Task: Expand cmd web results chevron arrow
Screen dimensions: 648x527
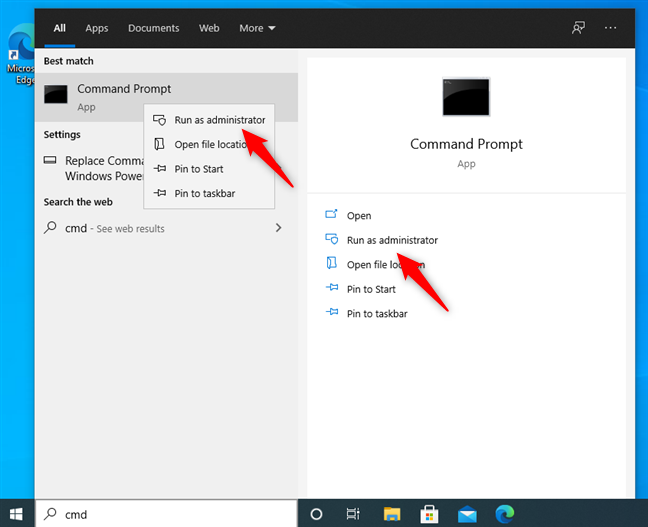Action: coord(279,228)
